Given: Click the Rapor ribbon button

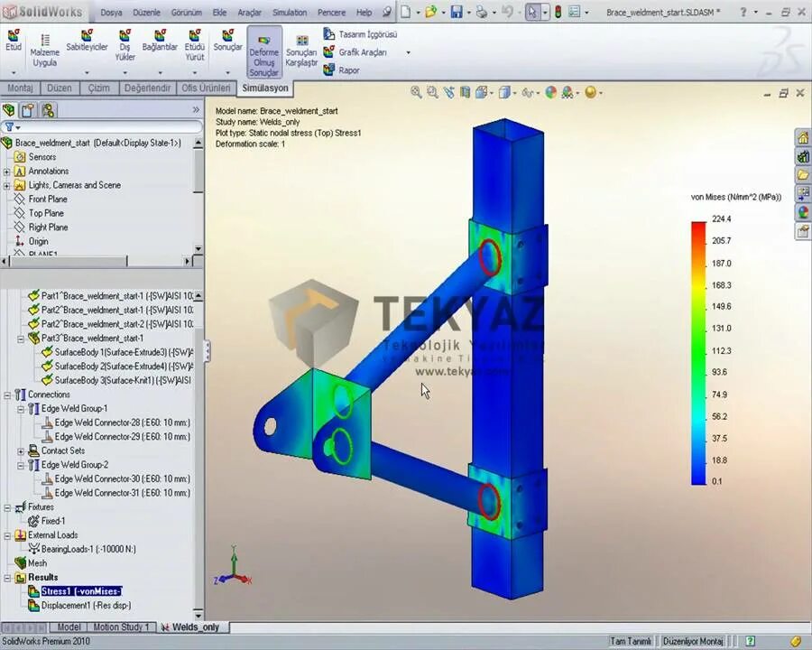Looking at the screenshot, I should pos(348,70).
